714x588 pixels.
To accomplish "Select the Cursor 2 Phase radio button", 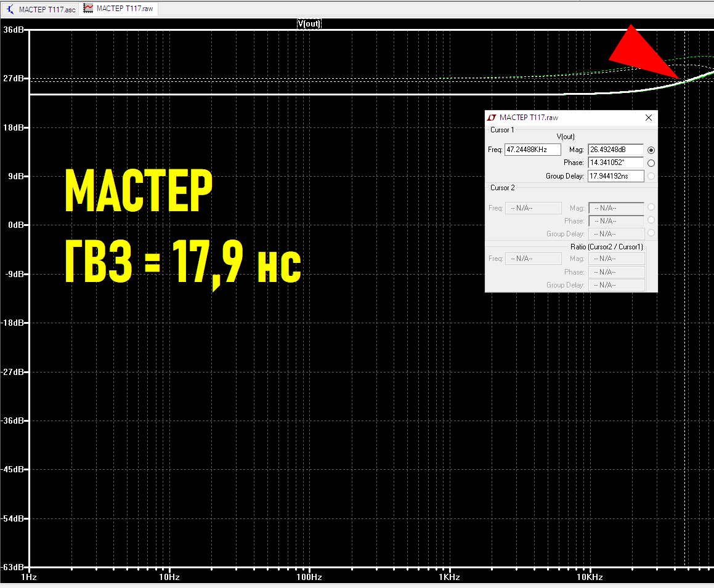I will (651, 220).
